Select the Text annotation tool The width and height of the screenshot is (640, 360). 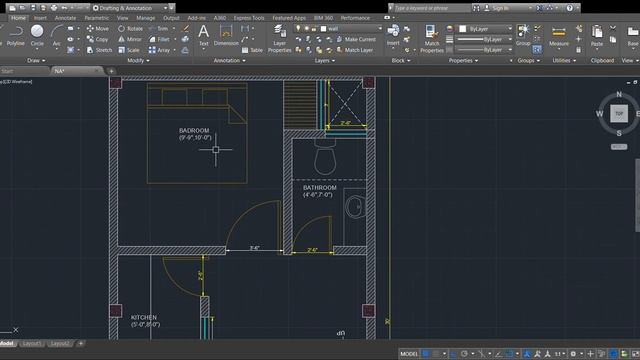[203, 35]
